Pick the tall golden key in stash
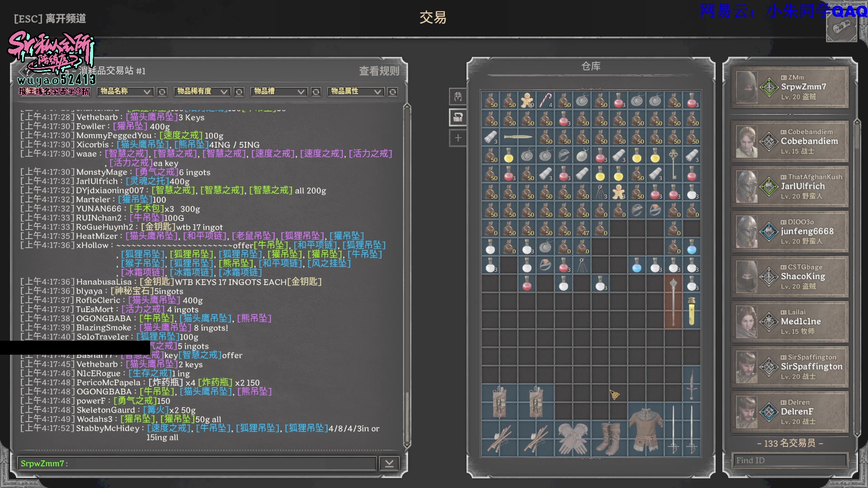The height and width of the screenshot is (488, 868). coord(673,164)
